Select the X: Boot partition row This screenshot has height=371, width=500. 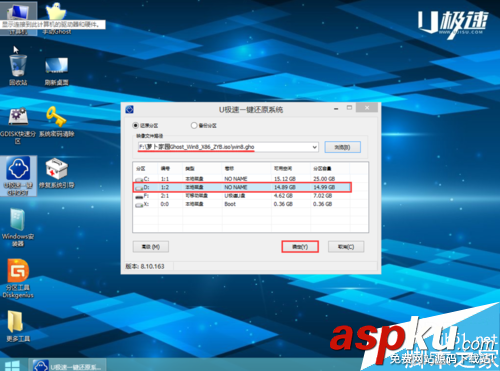[x=242, y=204]
